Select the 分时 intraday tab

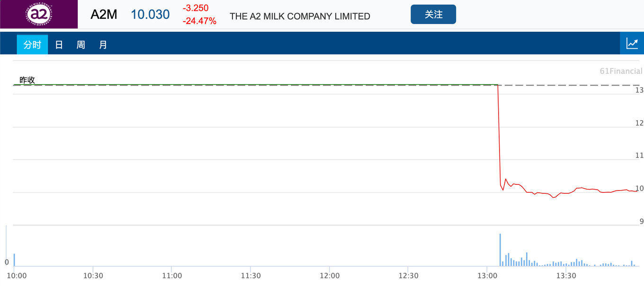32,45
